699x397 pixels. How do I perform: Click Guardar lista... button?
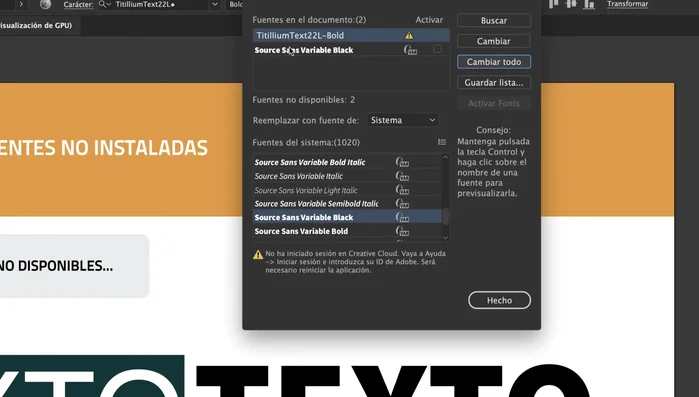tap(494, 82)
